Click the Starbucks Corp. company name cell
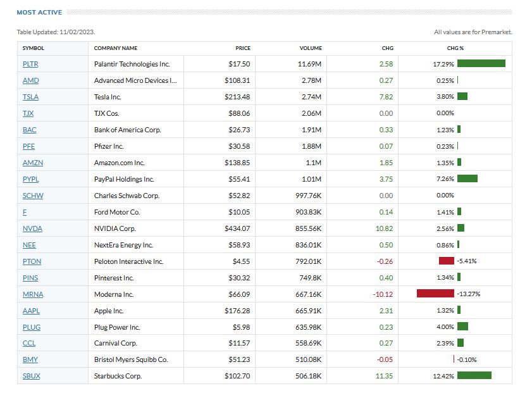The height and width of the screenshot is (393, 532). pos(118,377)
